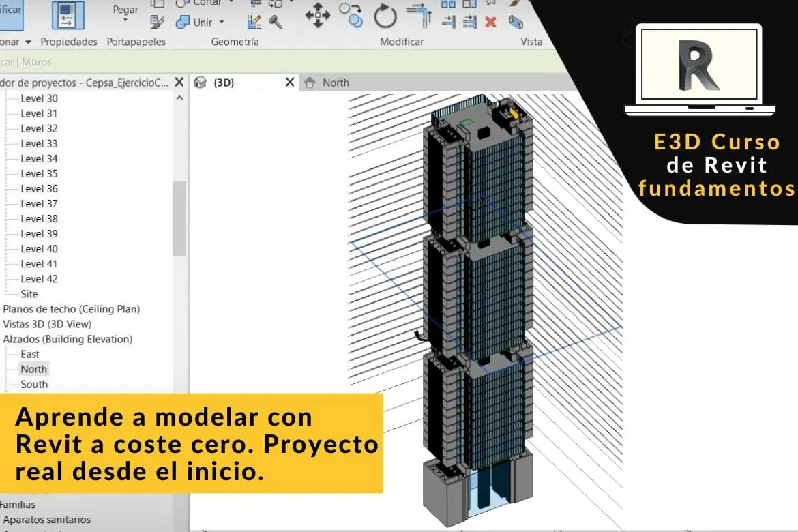Click the Unir geometry join icon
The image size is (798, 532).
pyautogui.click(x=183, y=23)
